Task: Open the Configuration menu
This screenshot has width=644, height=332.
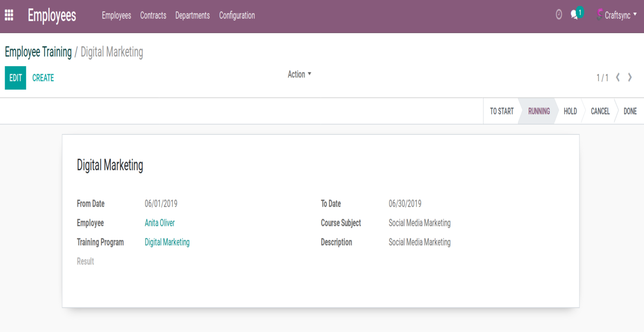Action: click(237, 16)
